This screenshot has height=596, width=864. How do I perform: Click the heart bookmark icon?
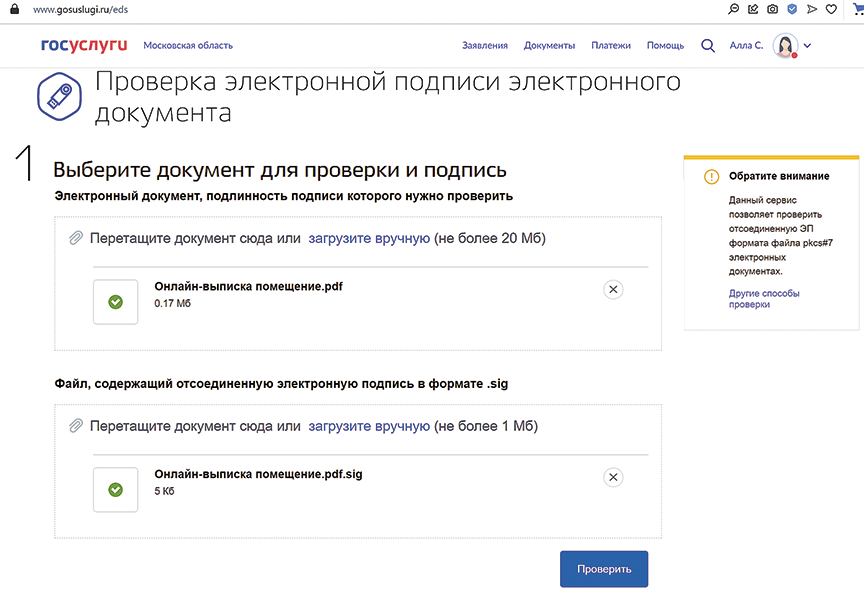[829, 8]
